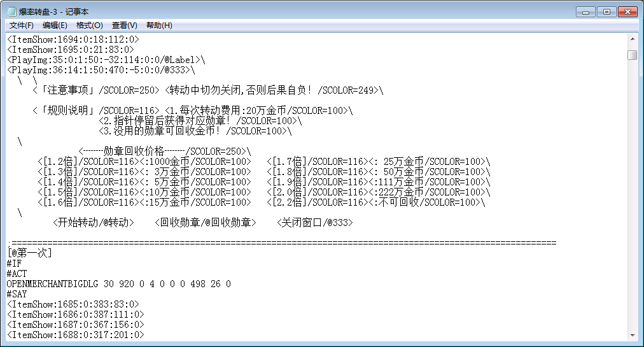Click the #SAY line in the text
644x347 pixels.
coord(17,294)
